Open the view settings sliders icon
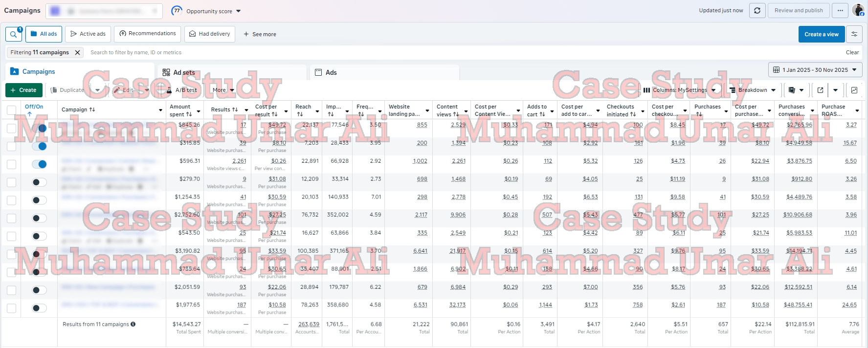This screenshot has height=348, width=868. (854, 34)
